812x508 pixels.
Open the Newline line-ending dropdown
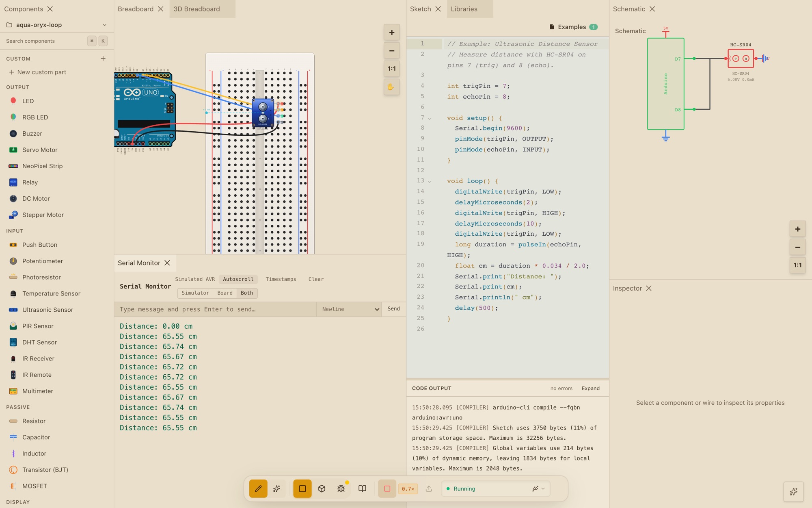pyautogui.click(x=349, y=309)
